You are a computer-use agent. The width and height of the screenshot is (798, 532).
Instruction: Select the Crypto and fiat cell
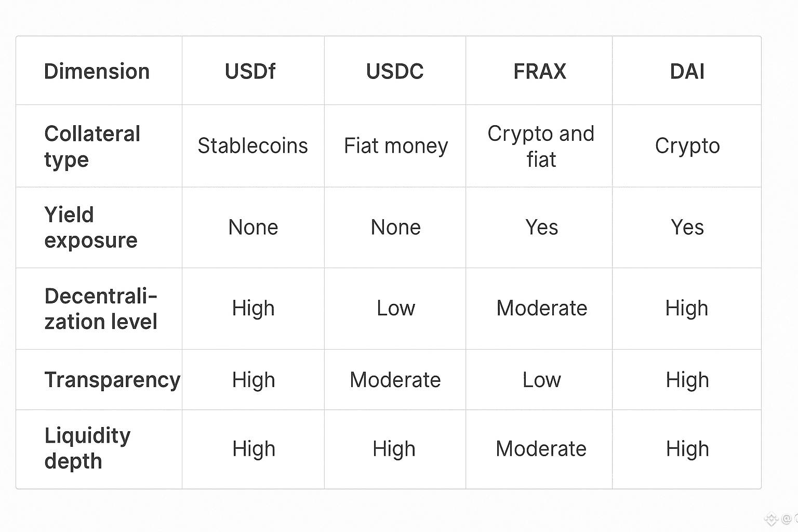point(541,147)
